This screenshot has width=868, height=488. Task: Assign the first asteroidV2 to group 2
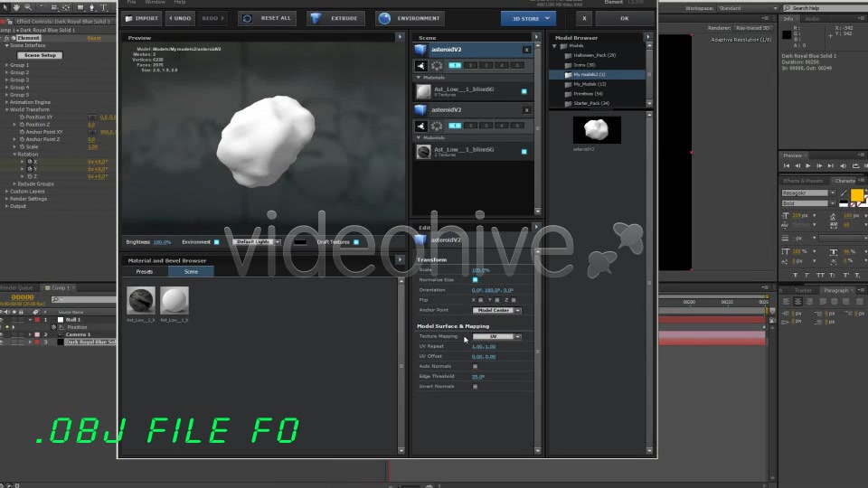(470, 65)
